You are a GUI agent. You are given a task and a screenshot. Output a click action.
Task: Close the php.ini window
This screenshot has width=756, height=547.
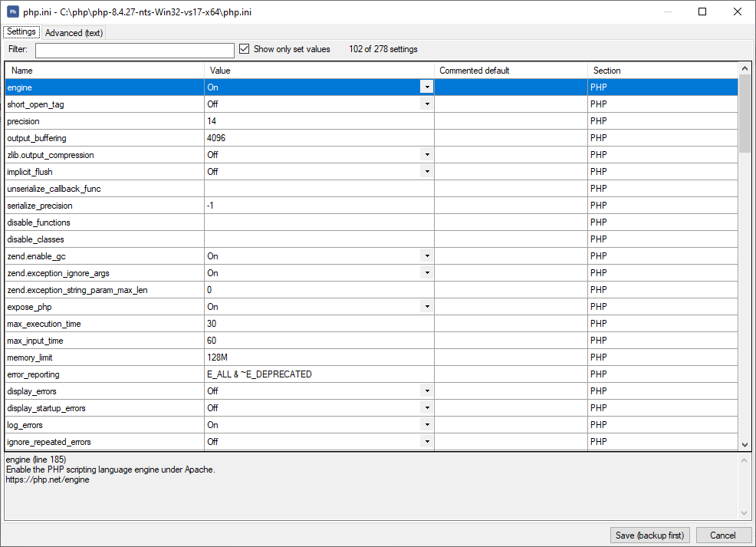click(738, 12)
